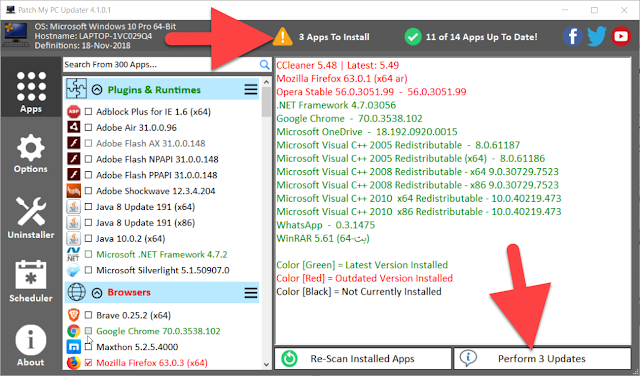Viewport: 640px width, 376px height.
Task: Click the Adobe Shockwave icon
Action: [73, 191]
